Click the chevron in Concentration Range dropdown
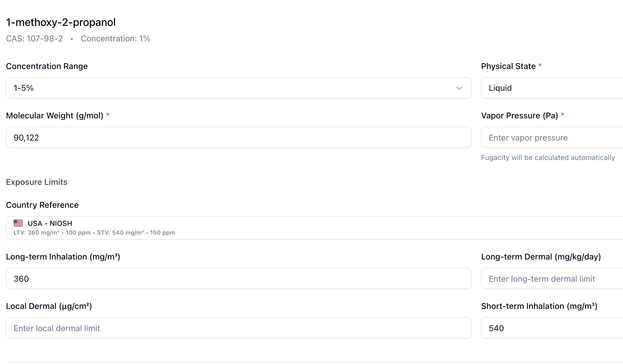The width and height of the screenshot is (623, 364). 459,88
